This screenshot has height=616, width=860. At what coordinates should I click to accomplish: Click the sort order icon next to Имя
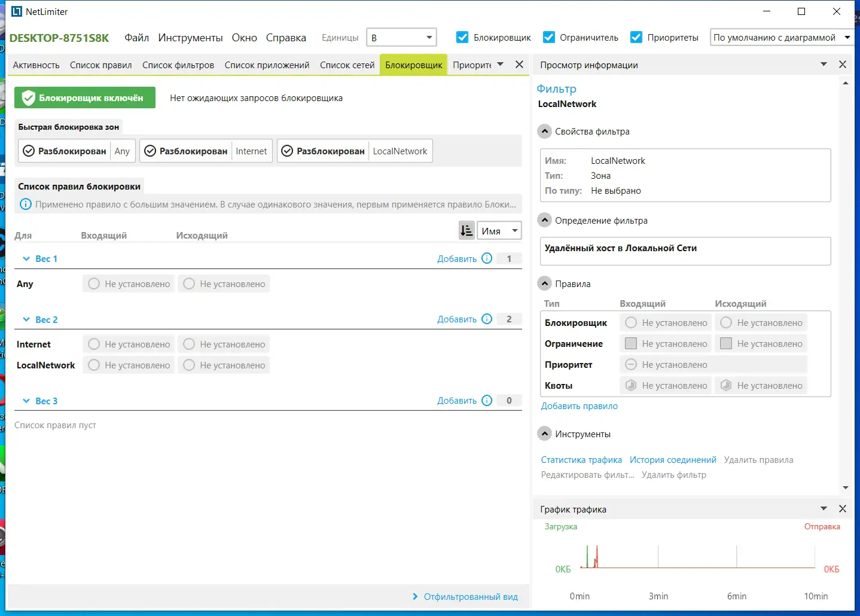(466, 230)
